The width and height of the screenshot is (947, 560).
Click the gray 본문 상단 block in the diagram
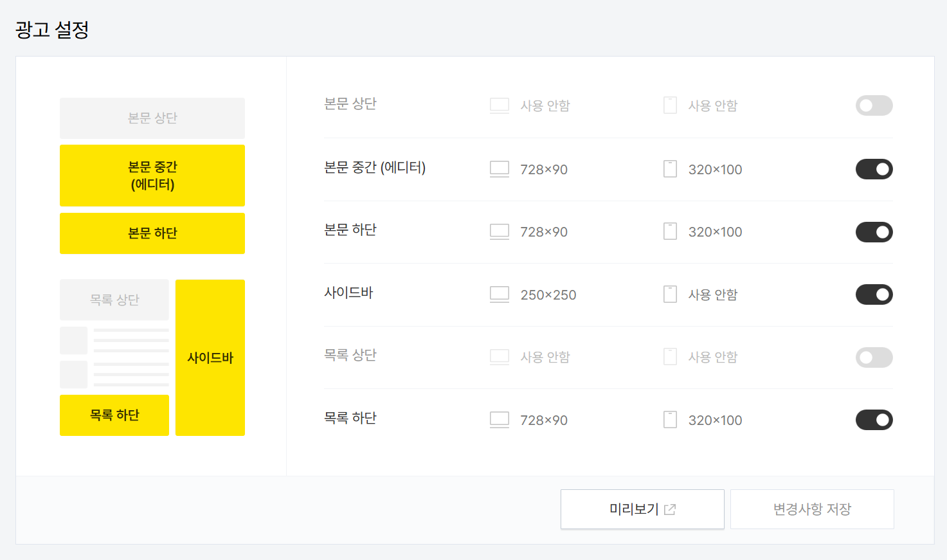[152, 118]
